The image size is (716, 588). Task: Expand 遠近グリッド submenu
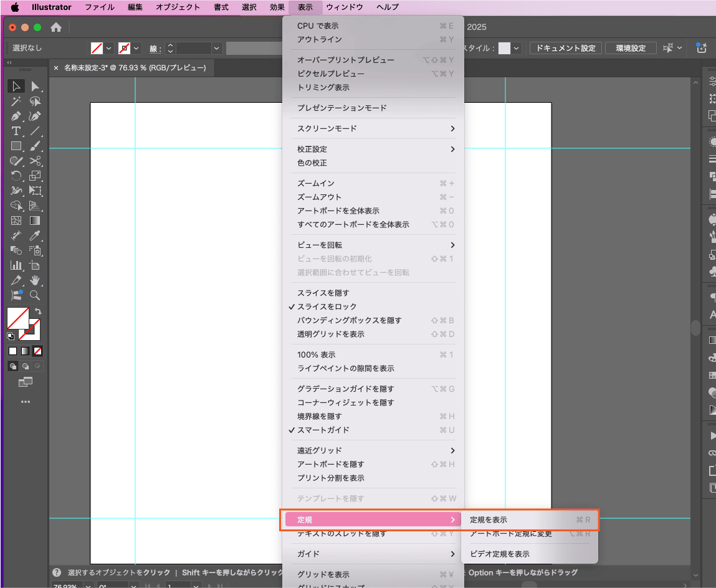point(373,450)
